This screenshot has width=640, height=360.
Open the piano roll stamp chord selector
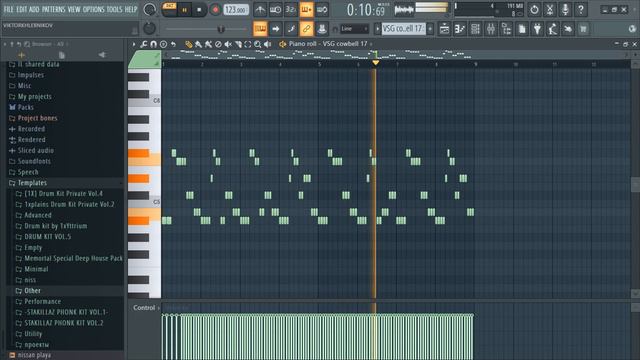(x=163, y=44)
